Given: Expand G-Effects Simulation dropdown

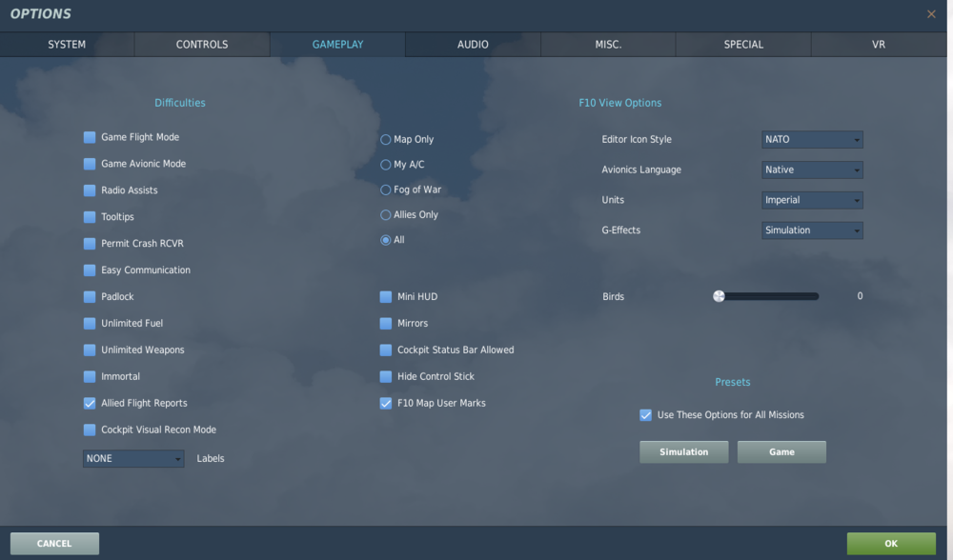Looking at the screenshot, I should 812,230.
